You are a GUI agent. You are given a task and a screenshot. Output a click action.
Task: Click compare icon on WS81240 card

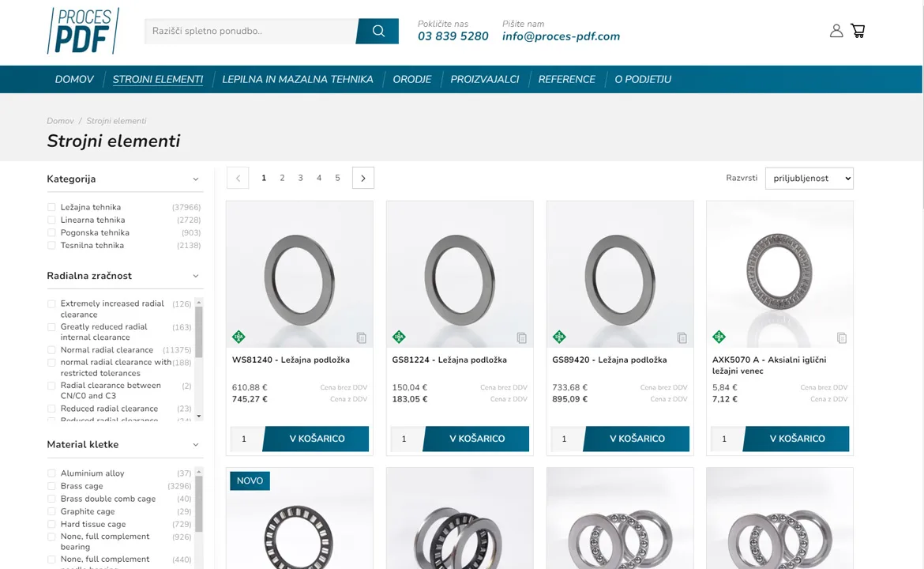click(361, 338)
